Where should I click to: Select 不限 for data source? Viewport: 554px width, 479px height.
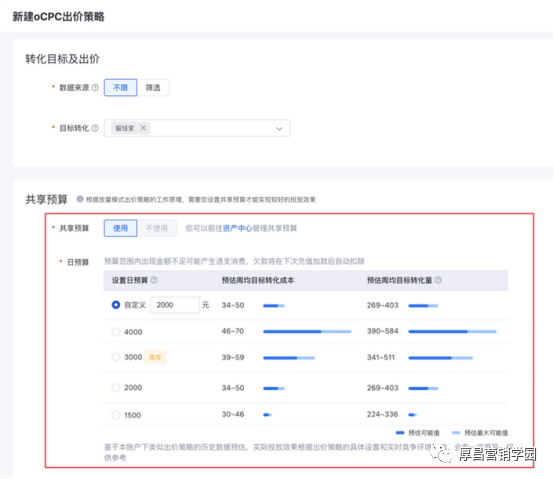(x=120, y=88)
